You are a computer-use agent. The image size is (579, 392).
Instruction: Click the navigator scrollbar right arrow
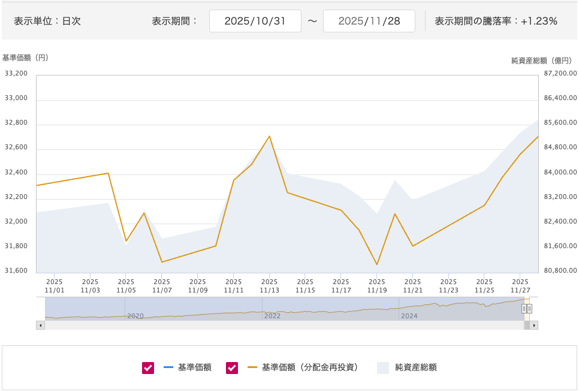533,325
